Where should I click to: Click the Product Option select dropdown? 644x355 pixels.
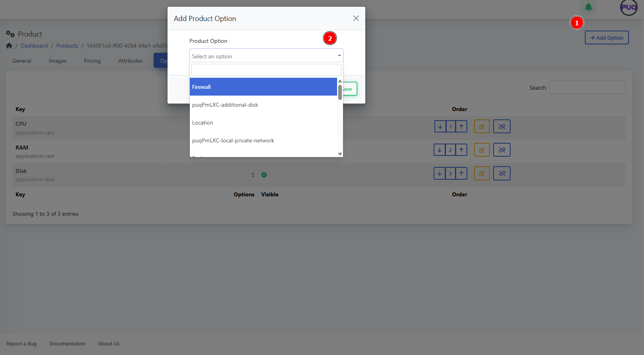[x=266, y=56]
